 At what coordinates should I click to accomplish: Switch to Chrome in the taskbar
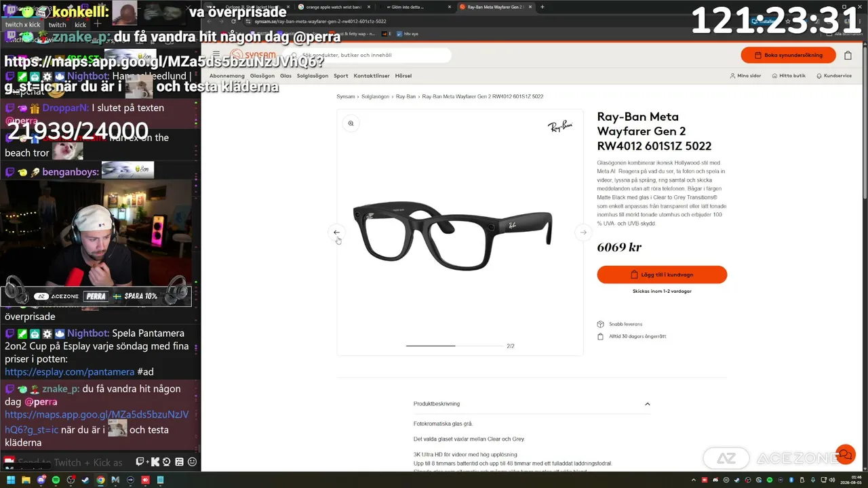100,480
